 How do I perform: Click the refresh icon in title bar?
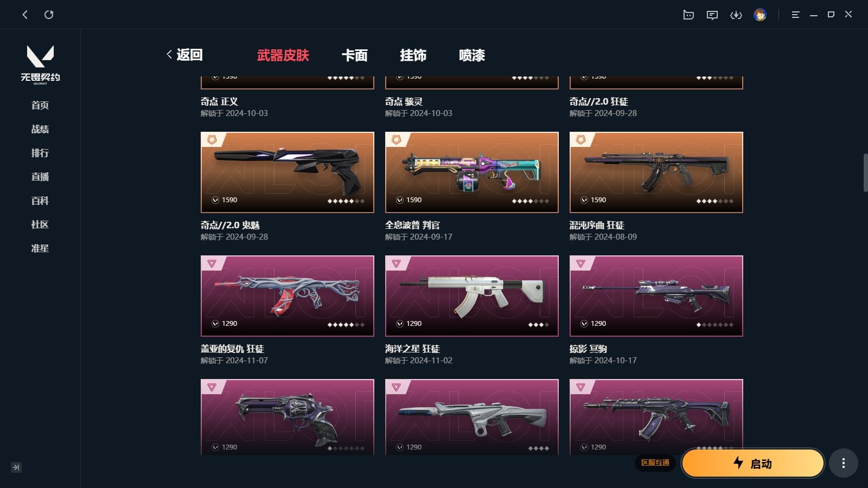tap(49, 15)
